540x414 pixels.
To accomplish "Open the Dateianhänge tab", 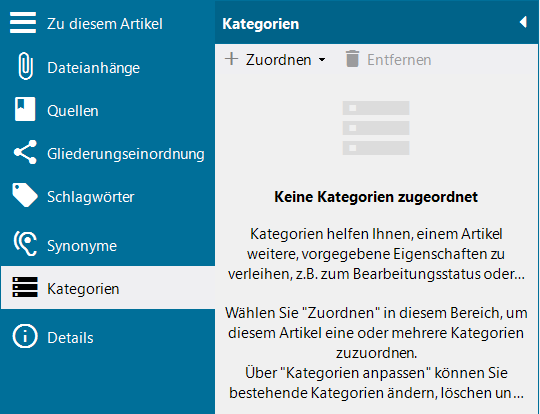I will [x=93, y=68].
